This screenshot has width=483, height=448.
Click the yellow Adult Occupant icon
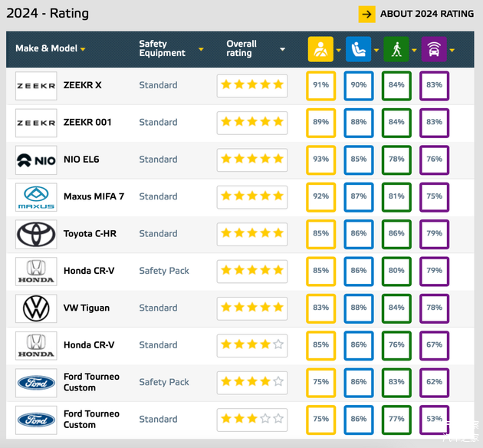click(x=320, y=49)
